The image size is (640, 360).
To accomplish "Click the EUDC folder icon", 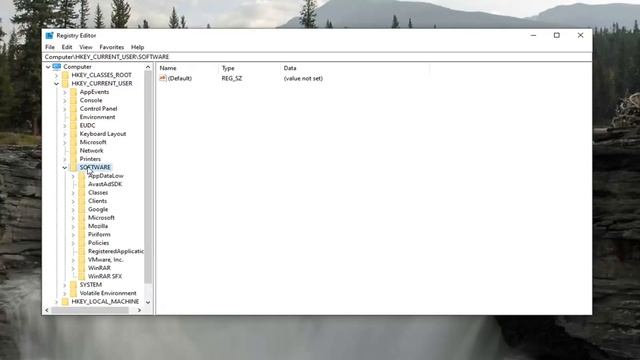I will (73, 125).
